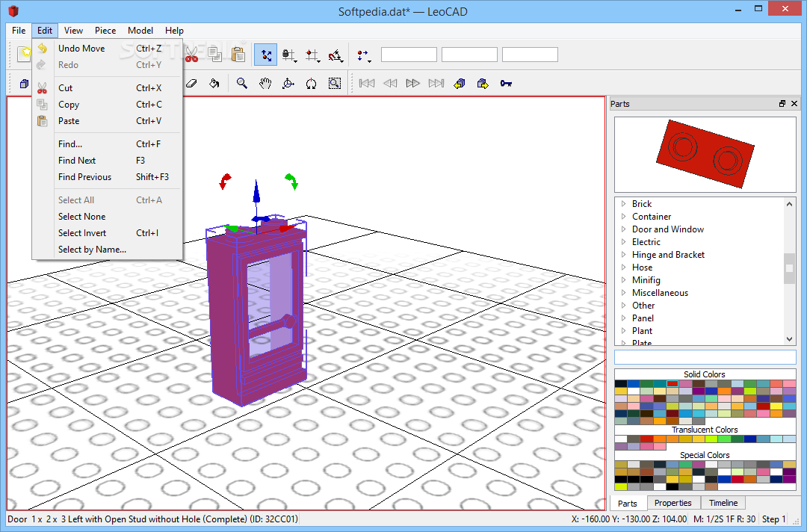807x532 pixels.
Task: Switch to the Properties tab
Action: coord(672,503)
